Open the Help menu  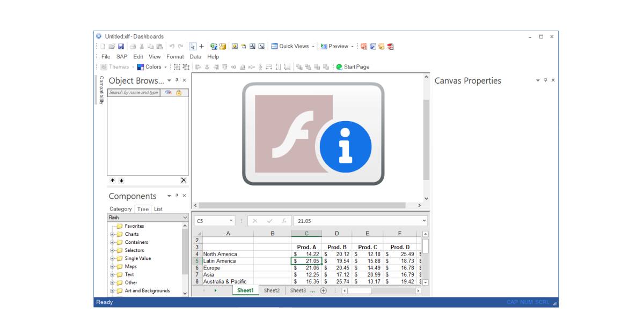213,57
